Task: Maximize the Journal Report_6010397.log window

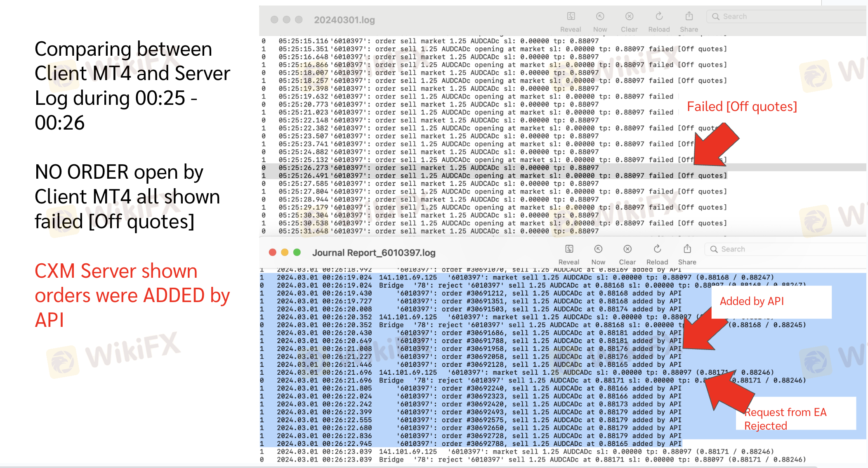Action: pos(297,252)
